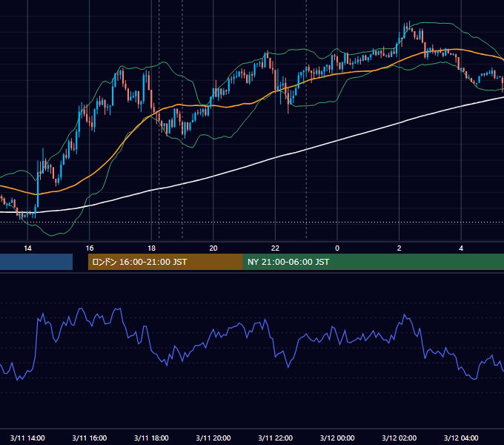504x445 pixels.
Task: Click the '3/12 04:00' time label
Action: click(x=461, y=438)
